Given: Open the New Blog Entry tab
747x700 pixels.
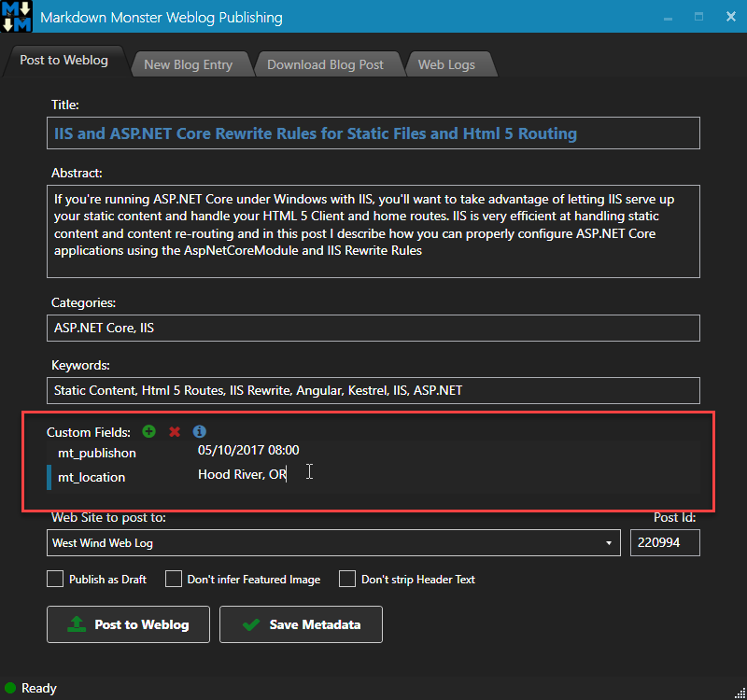Looking at the screenshot, I should click(x=189, y=64).
